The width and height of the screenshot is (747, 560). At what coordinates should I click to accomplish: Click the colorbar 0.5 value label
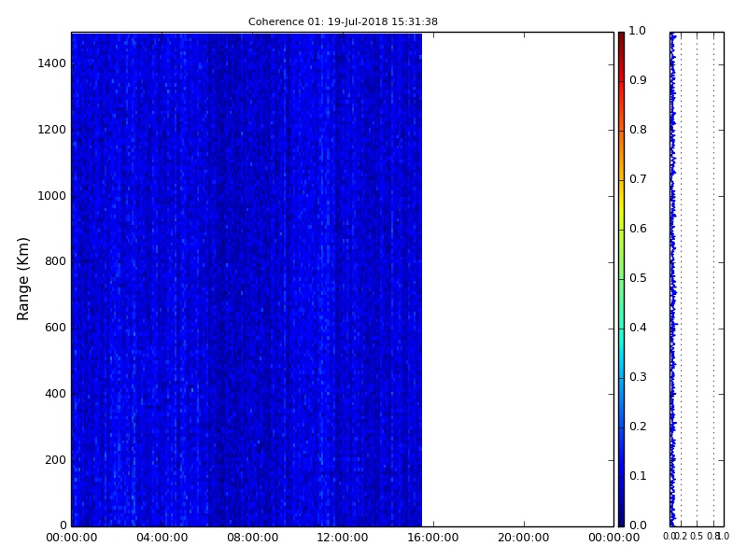(638, 278)
